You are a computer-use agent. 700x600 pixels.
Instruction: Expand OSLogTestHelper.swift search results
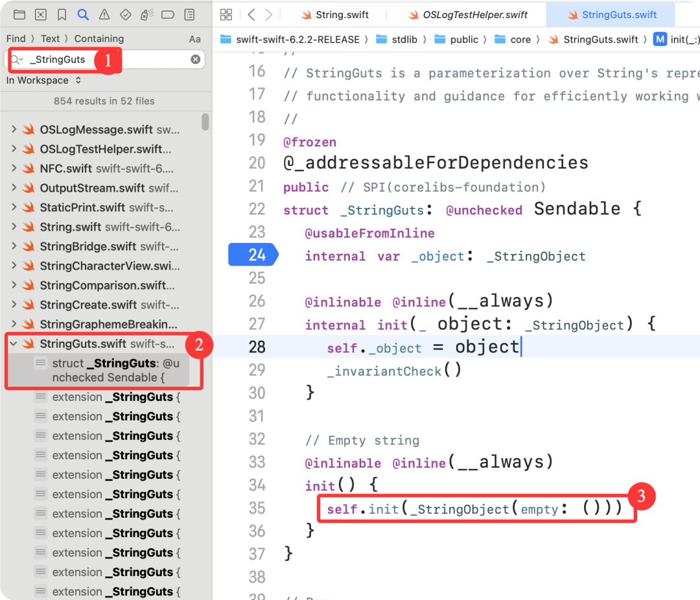[x=14, y=148]
